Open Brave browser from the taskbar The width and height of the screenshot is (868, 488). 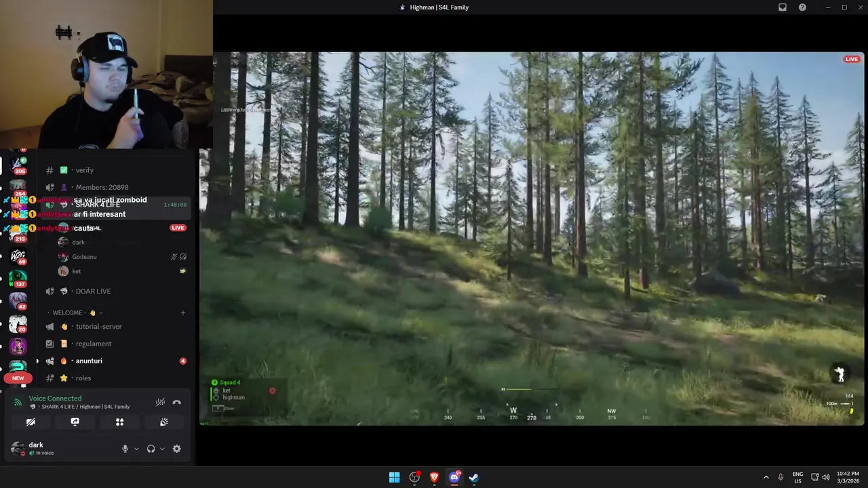click(x=434, y=477)
